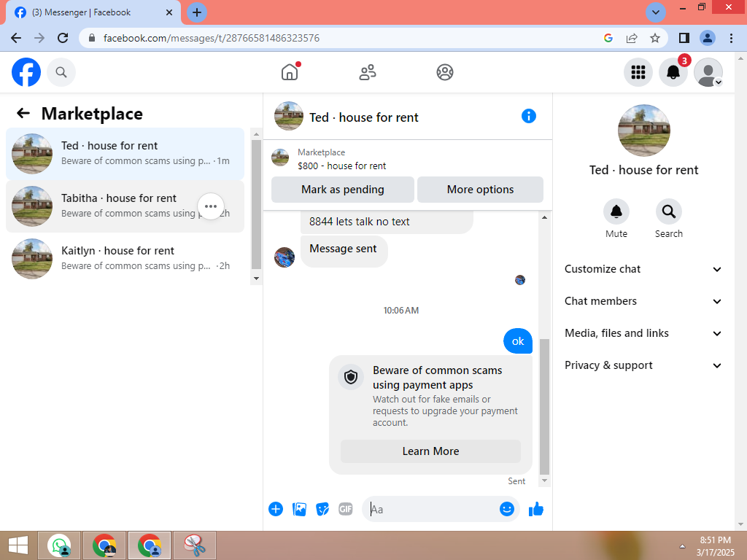Expand Customize chat section
This screenshot has height=560, width=747.
(643, 269)
